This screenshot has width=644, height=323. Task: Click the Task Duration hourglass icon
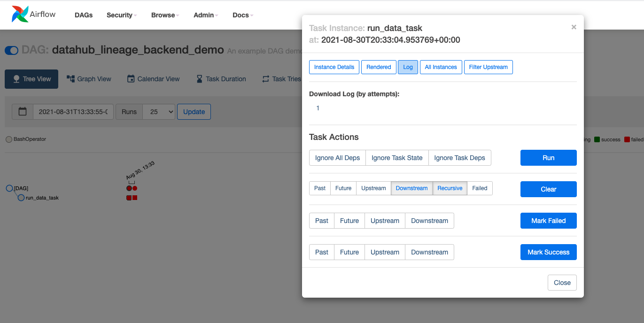pyautogui.click(x=200, y=79)
